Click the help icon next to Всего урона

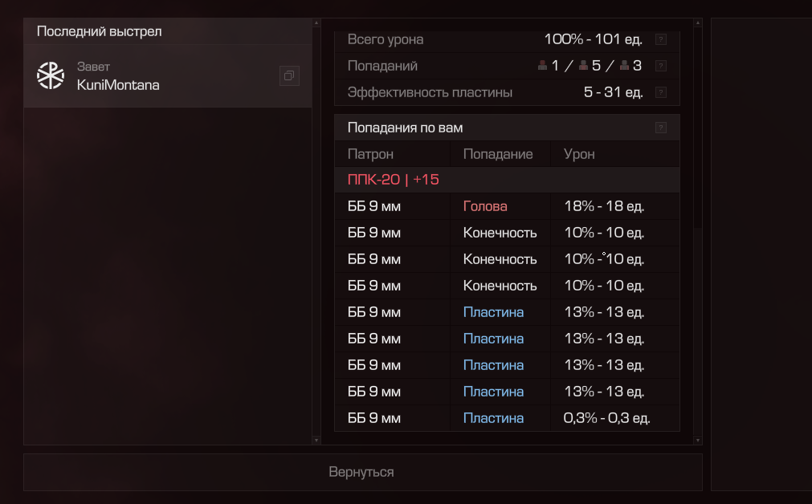(660, 39)
